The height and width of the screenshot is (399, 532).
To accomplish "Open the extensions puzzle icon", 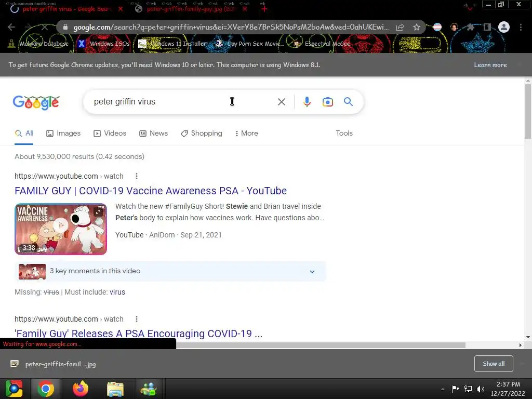I will [470, 27].
